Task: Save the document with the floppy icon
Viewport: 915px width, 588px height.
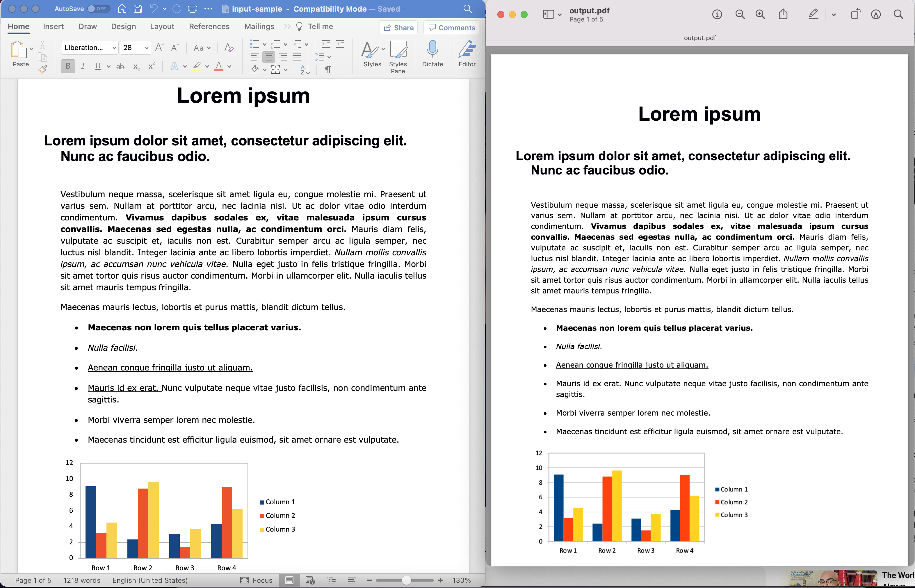Action: (138, 8)
